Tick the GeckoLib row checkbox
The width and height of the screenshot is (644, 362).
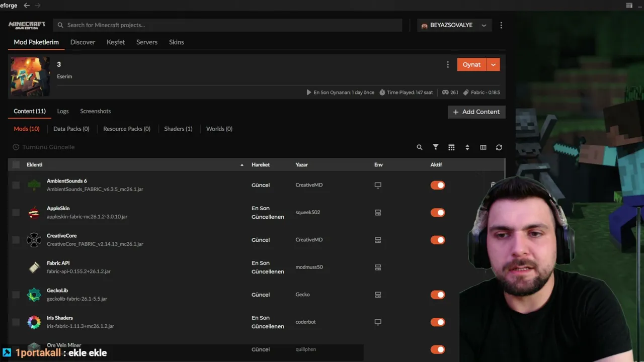coord(16,295)
